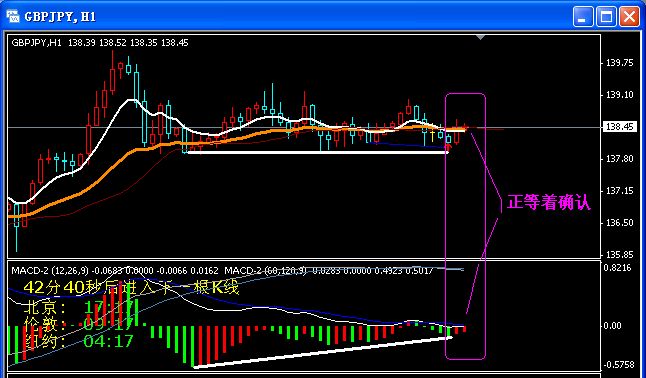The height and width of the screenshot is (378, 646).
Task: Click the GBPJPY,H1 window title text
Action: click(x=60, y=17)
